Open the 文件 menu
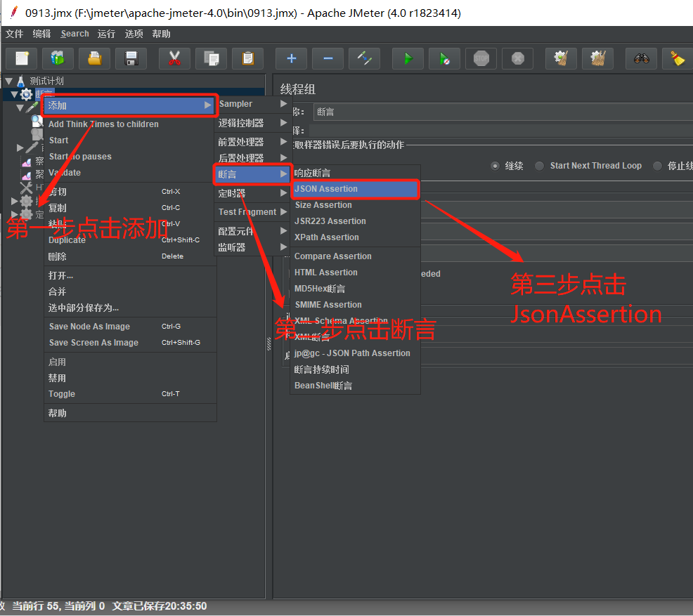Screen dimensions: 693x616 (14, 34)
